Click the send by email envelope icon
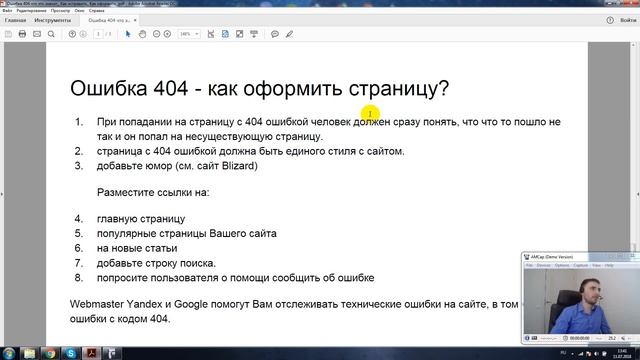 [37, 34]
